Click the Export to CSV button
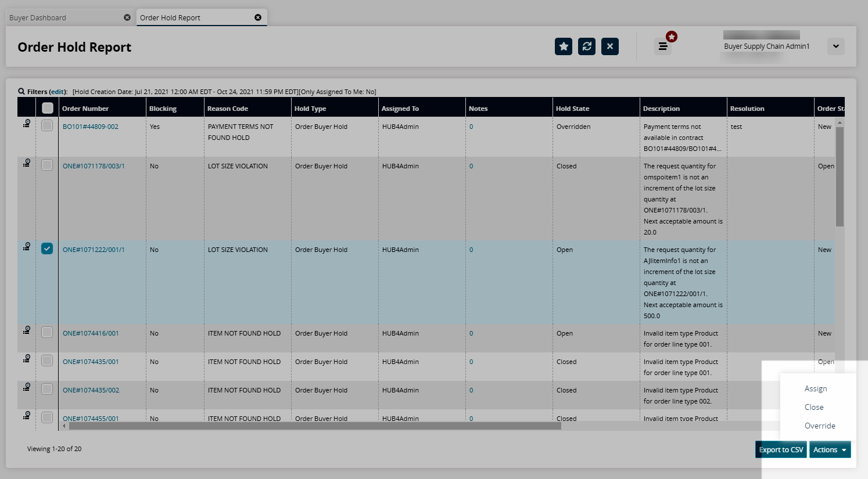 [781, 450]
